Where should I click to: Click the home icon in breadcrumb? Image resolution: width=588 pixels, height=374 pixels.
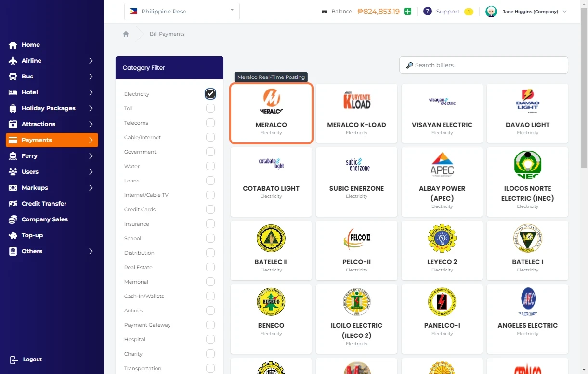click(x=126, y=34)
